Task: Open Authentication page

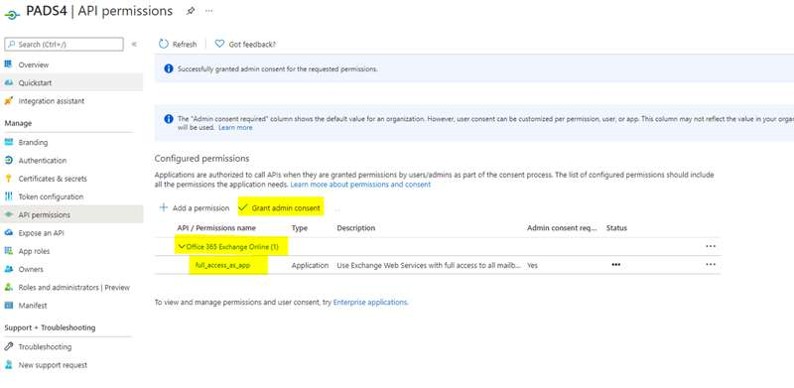Action: (x=43, y=161)
